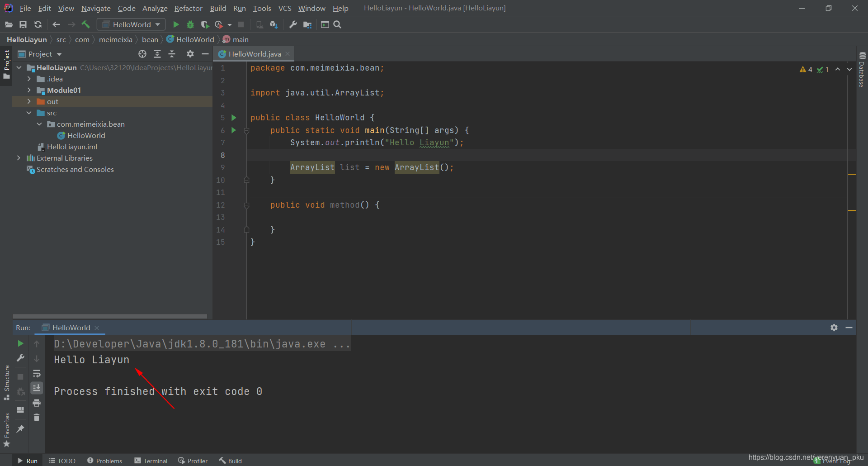Viewport: 868px width, 466px height.
Task: Toggle the Project side tab
Action: (6, 65)
